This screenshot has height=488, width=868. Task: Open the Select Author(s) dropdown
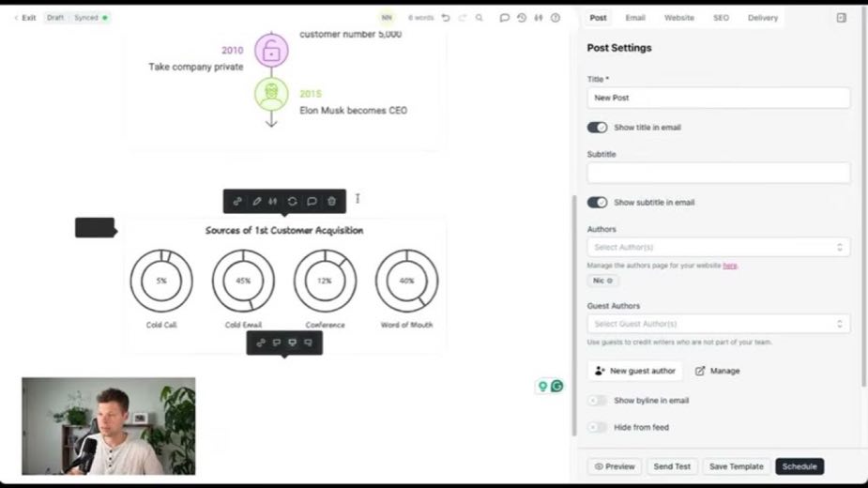(718, 247)
